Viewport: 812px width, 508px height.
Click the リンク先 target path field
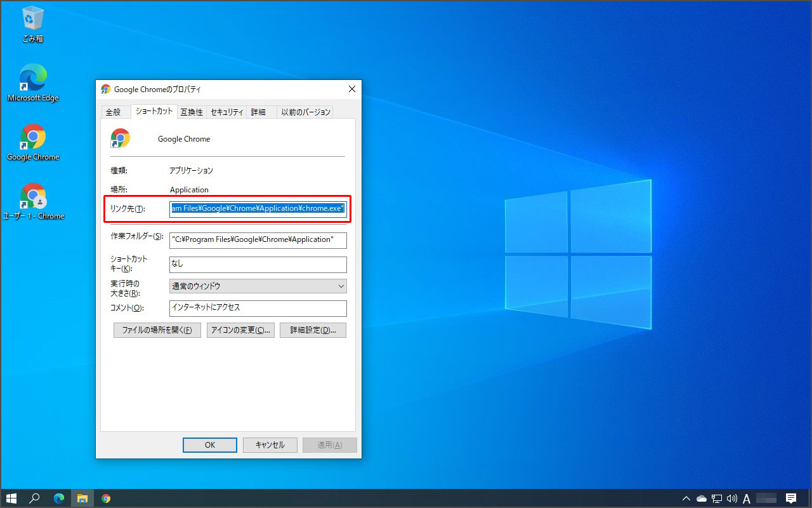258,209
